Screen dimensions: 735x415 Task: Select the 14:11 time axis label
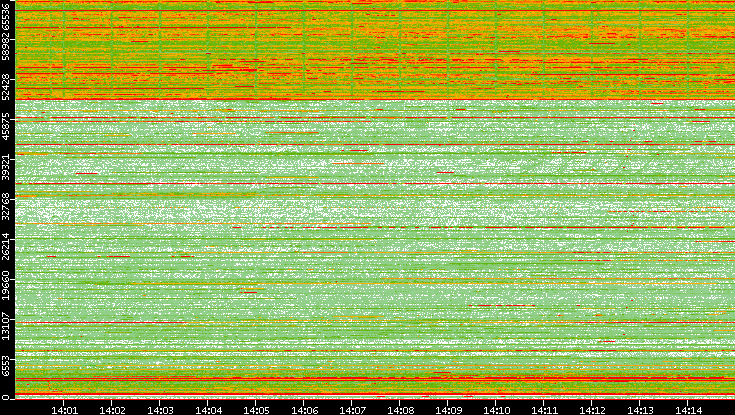click(544, 410)
